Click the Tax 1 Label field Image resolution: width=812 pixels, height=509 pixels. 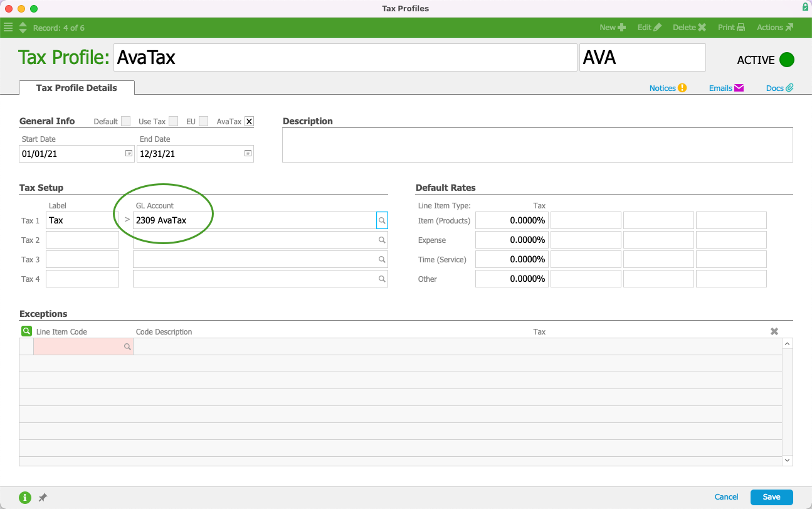(x=82, y=220)
